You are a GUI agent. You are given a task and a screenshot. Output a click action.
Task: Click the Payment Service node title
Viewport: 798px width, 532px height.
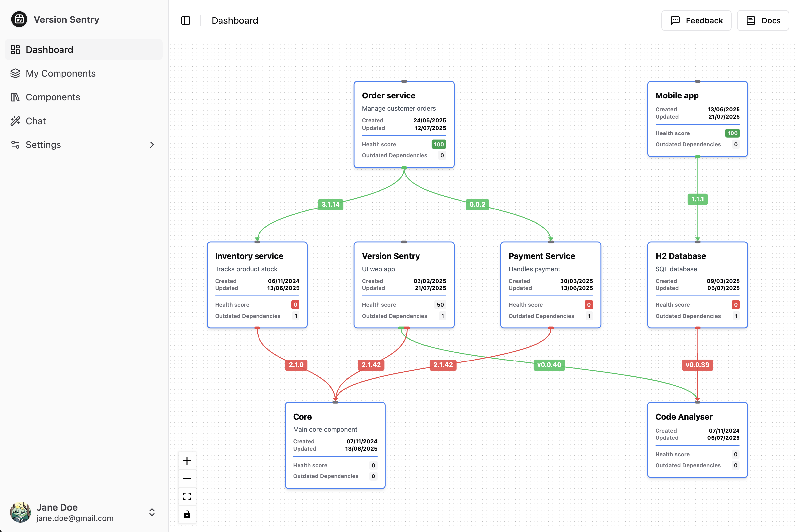542,256
